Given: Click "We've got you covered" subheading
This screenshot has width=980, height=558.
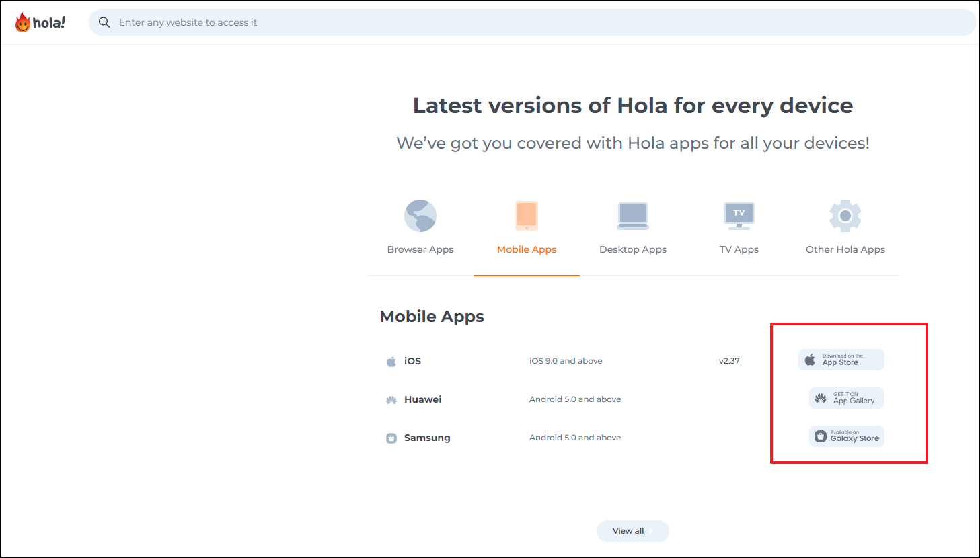Looking at the screenshot, I should [x=633, y=143].
